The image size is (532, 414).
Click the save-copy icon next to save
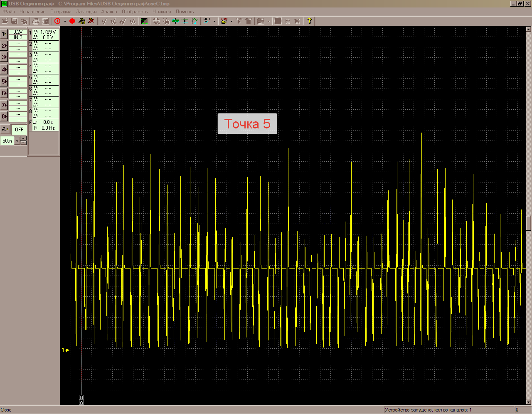pos(24,21)
